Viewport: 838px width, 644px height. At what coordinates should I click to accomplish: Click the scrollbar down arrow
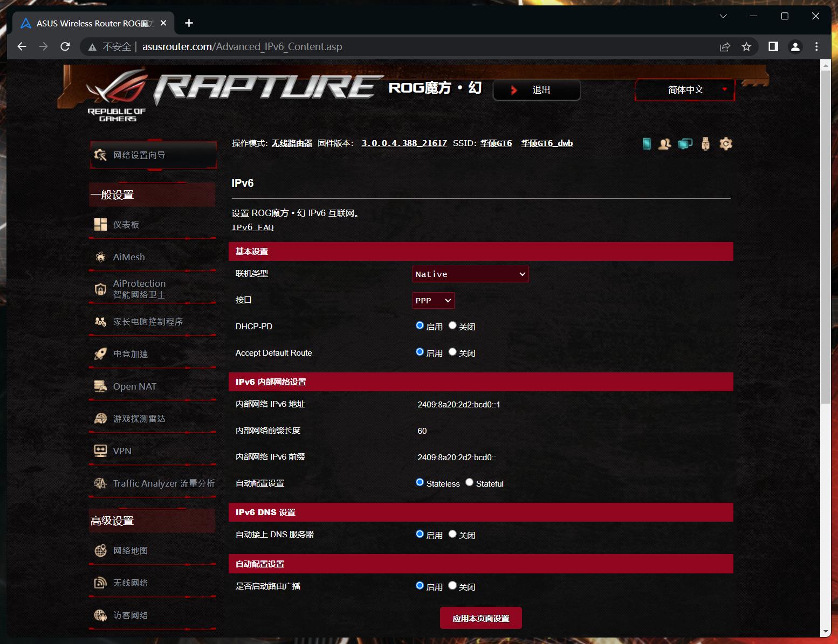point(825,632)
